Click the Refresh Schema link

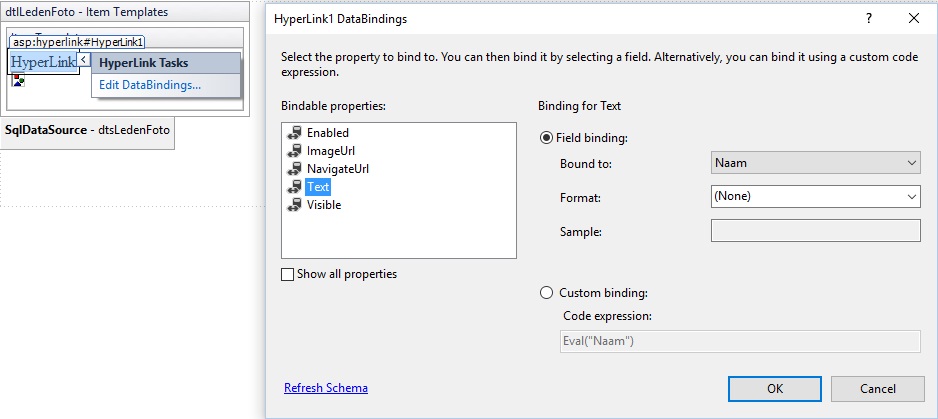[326, 388]
